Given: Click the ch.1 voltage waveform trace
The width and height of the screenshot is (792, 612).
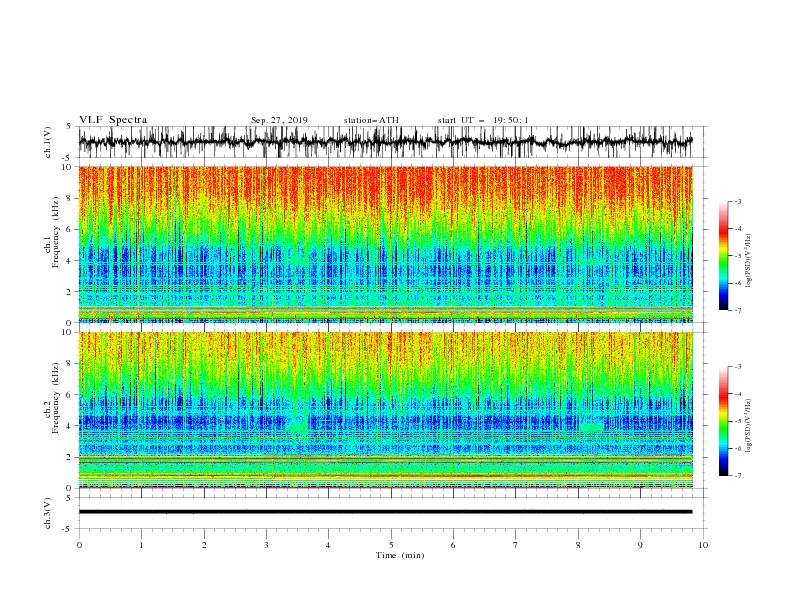Looking at the screenshot, I should (x=385, y=142).
